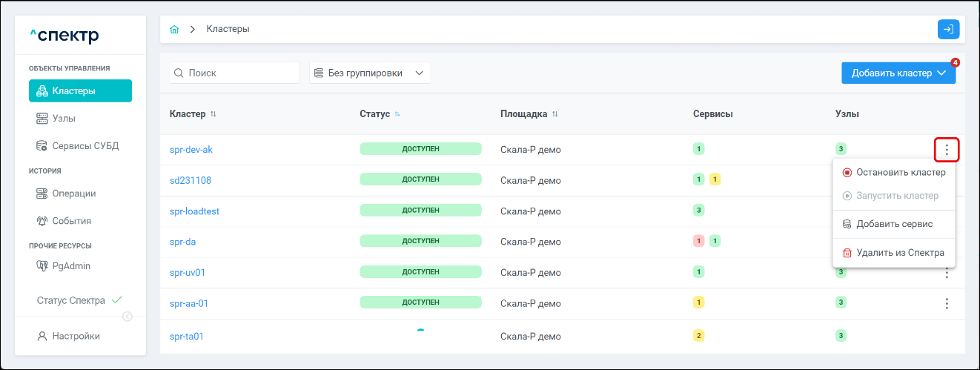Screen dimensions: 980x370
Task: Open three-dot menu for spr-dev-ak
Action: click(x=947, y=150)
